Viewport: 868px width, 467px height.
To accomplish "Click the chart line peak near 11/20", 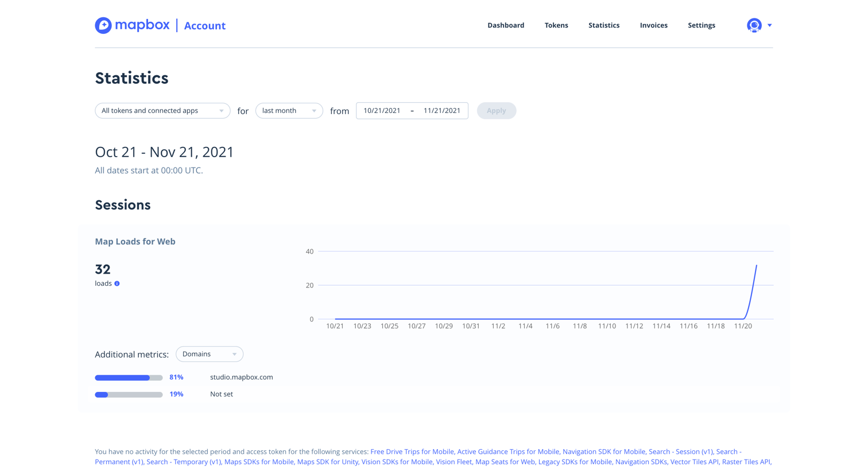I will click(756, 266).
